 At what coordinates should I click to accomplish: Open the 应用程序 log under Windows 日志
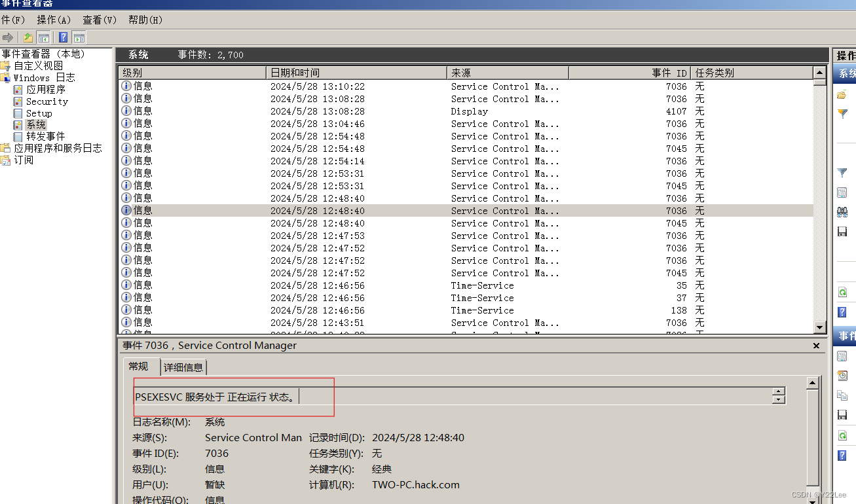(x=46, y=89)
